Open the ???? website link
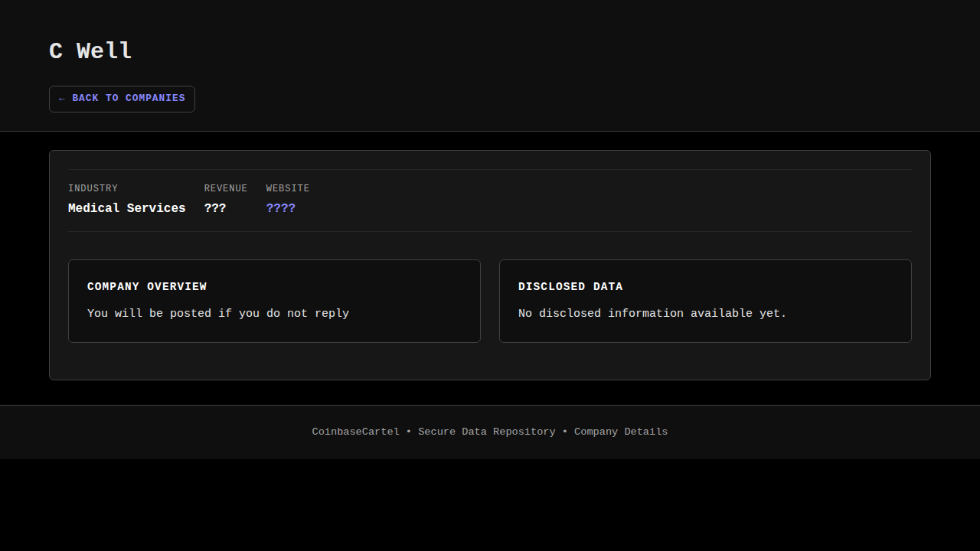The height and width of the screenshot is (551, 980). coord(280,208)
